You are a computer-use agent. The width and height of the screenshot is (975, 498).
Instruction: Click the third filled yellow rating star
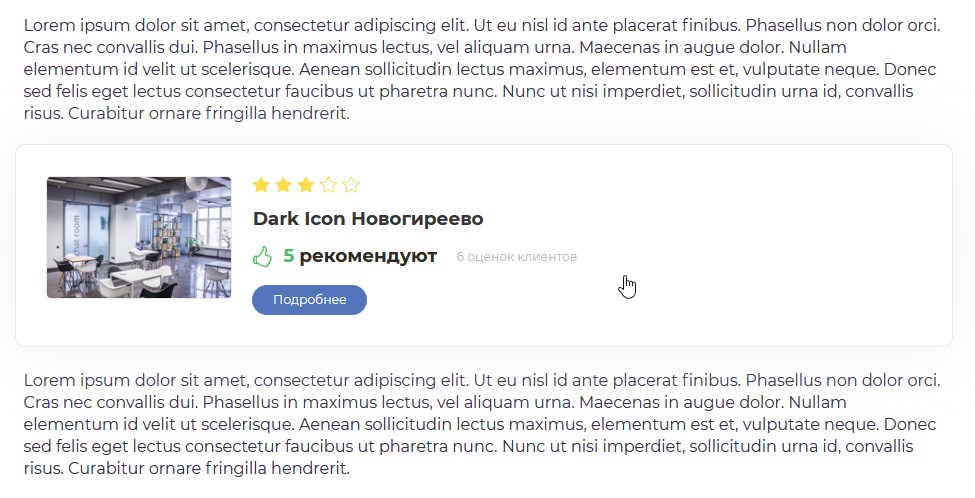(x=306, y=185)
